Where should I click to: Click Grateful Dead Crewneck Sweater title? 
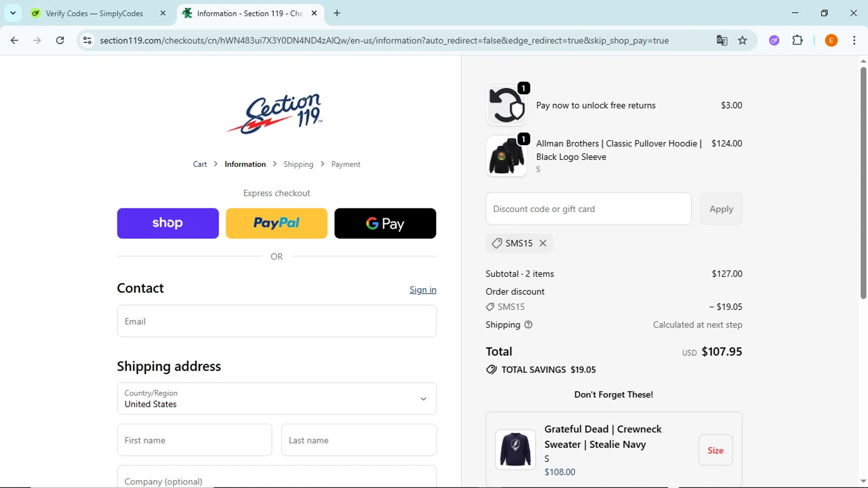click(x=603, y=436)
